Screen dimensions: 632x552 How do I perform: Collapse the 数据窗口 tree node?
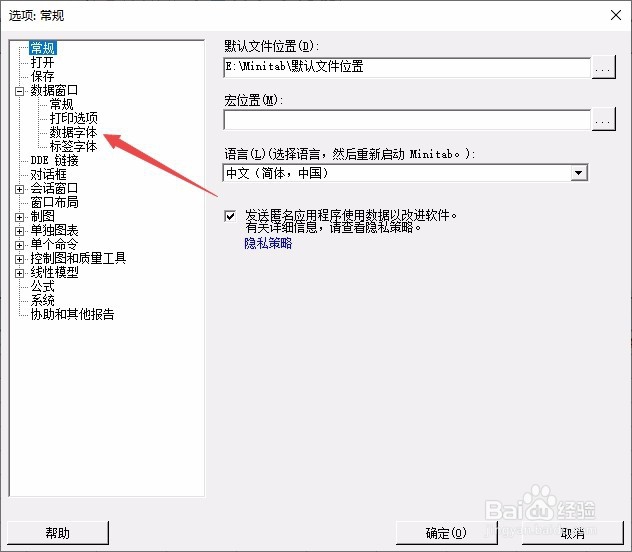pyautogui.click(x=19, y=91)
